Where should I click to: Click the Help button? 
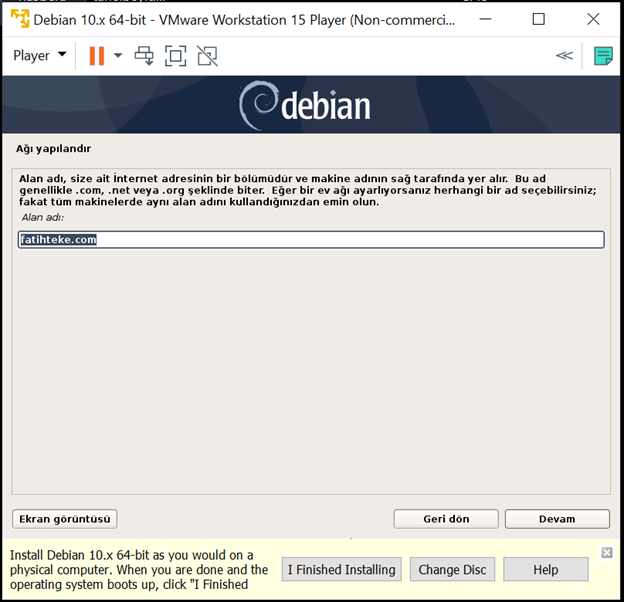pyautogui.click(x=546, y=569)
